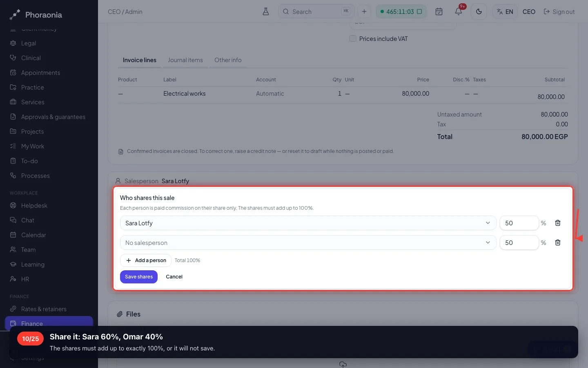The height and width of the screenshot is (368, 588).
Task: Click Sign out link
Action: [x=559, y=11]
